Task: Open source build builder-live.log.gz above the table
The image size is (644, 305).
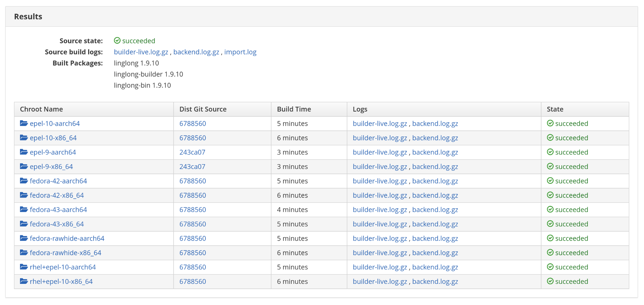Action: click(x=141, y=52)
